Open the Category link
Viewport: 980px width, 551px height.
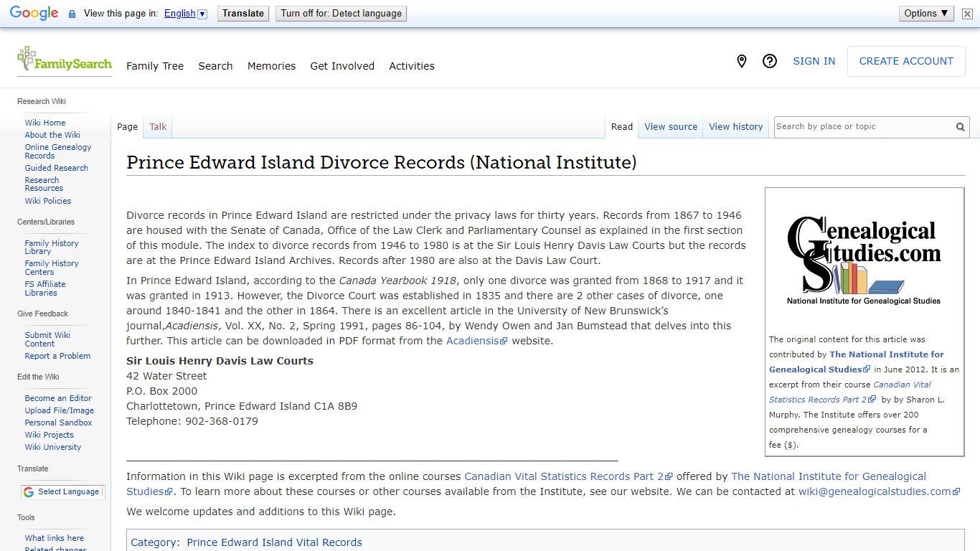coord(154,542)
